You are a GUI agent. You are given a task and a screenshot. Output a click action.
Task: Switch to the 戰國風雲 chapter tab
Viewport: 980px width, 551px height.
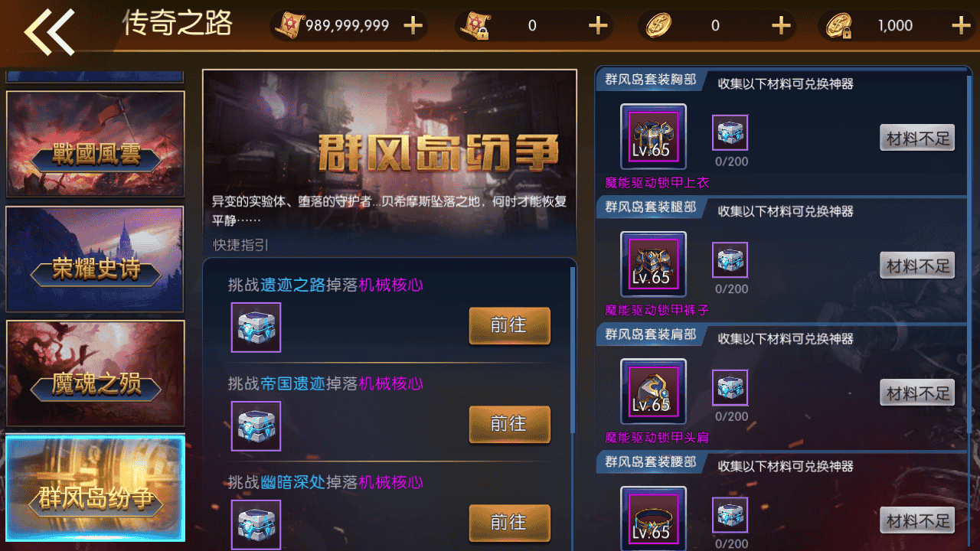(x=96, y=145)
